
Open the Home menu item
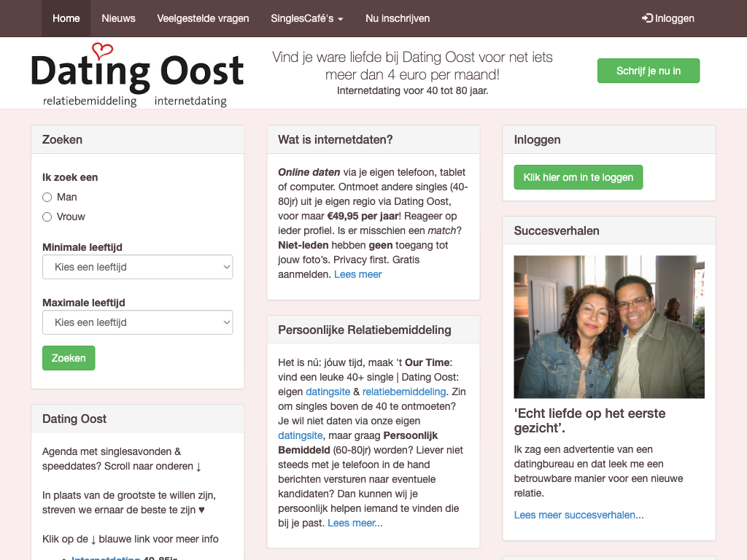pyautogui.click(x=66, y=18)
